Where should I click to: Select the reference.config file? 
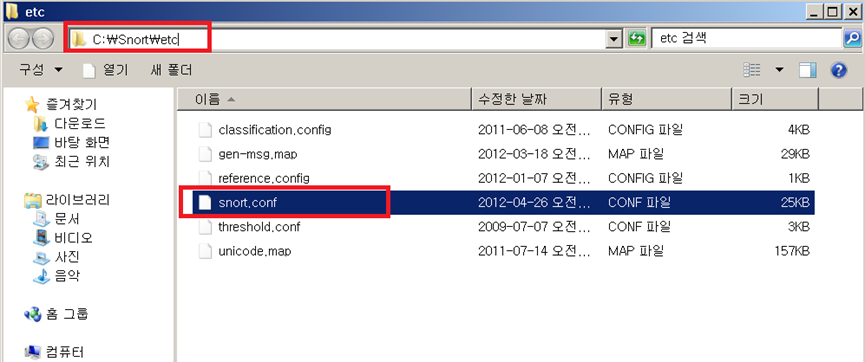tap(264, 179)
